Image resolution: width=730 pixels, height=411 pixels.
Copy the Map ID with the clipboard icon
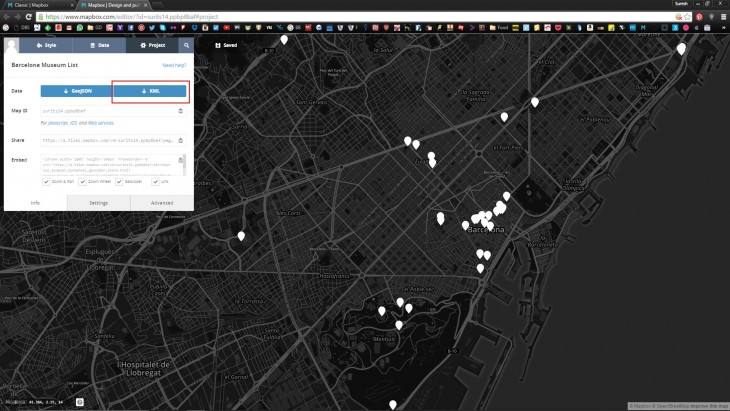[x=181, y=111]
